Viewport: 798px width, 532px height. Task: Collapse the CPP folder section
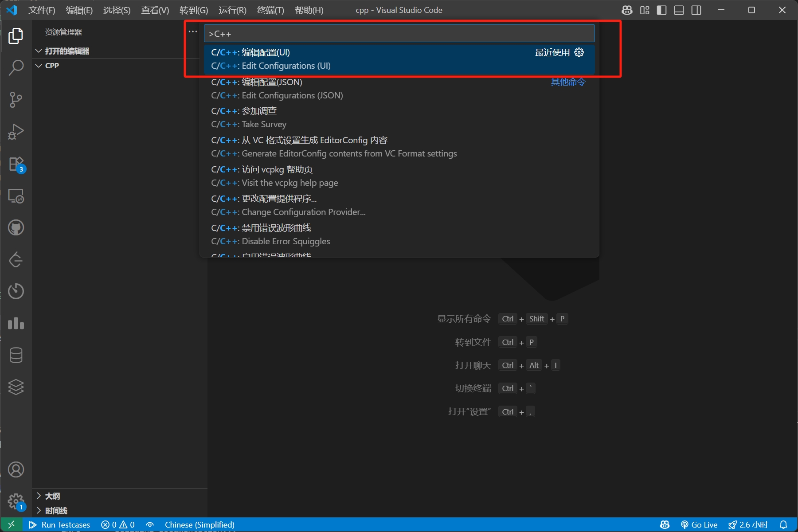[39, 65]
